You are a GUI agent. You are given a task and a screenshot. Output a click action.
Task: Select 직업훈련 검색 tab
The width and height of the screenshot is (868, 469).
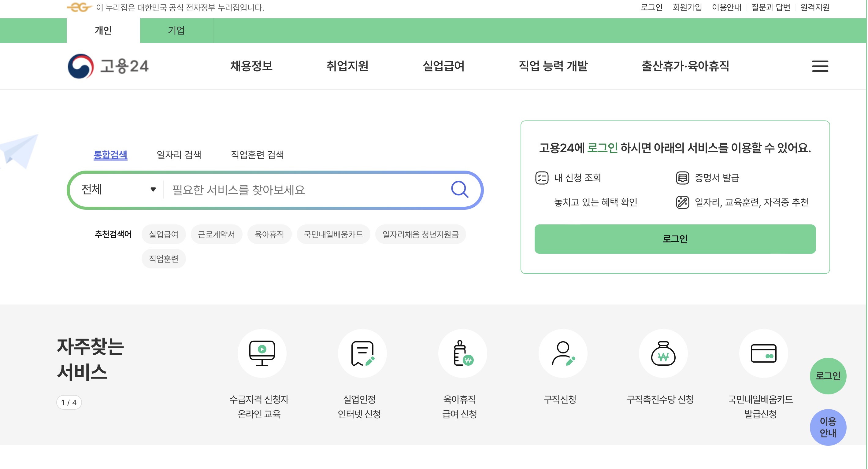pos(257,155)
